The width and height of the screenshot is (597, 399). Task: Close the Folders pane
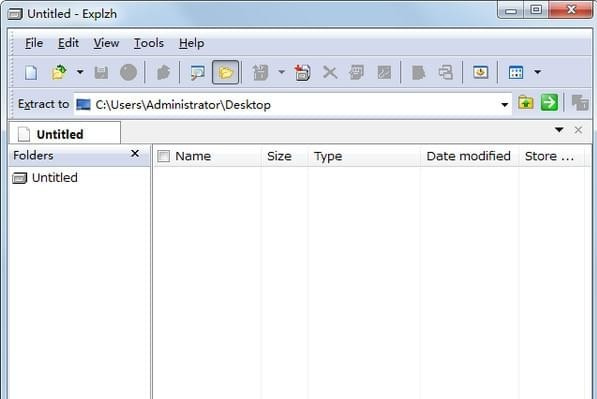click(135, 153)
